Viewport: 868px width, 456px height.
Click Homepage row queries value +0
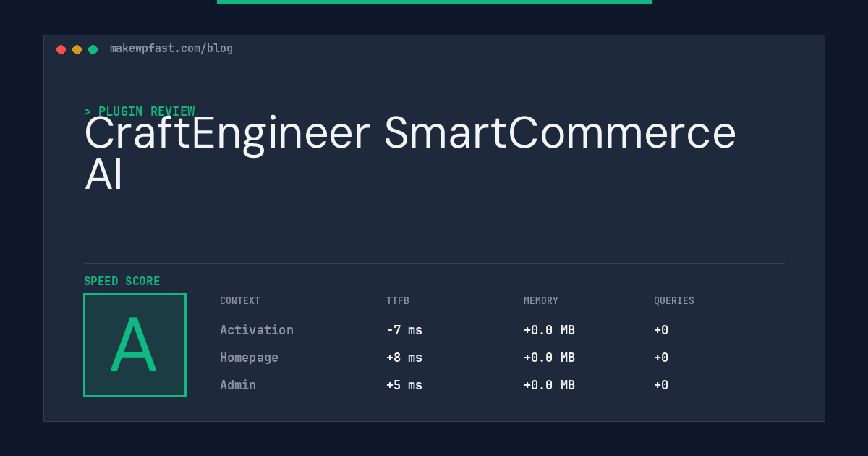pos(661,358)
